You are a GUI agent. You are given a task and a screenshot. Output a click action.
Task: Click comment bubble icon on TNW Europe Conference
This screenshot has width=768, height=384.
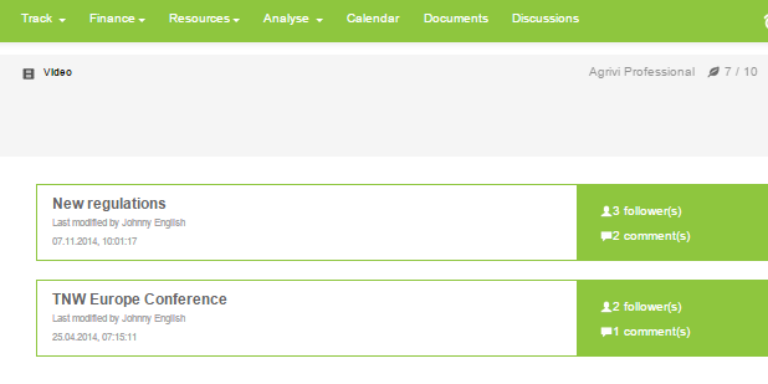coord(606,332)
